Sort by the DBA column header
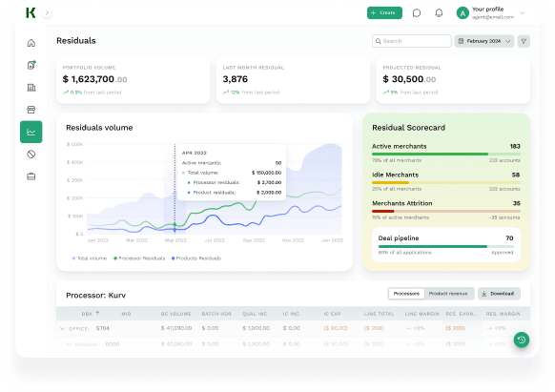 91,314
